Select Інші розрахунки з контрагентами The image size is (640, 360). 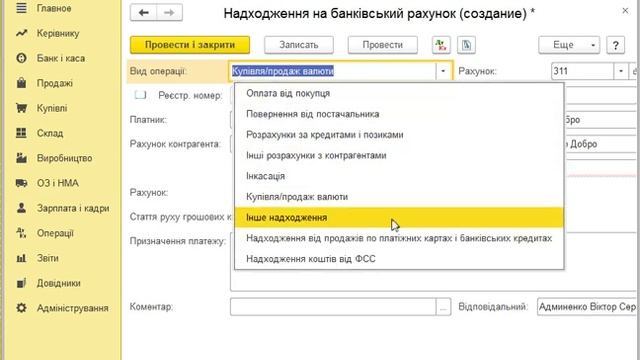point(399,155)
